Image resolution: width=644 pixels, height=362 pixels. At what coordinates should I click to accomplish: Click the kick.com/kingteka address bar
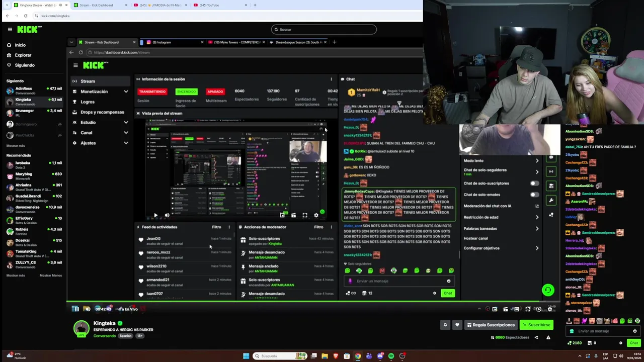coord(226,16)
